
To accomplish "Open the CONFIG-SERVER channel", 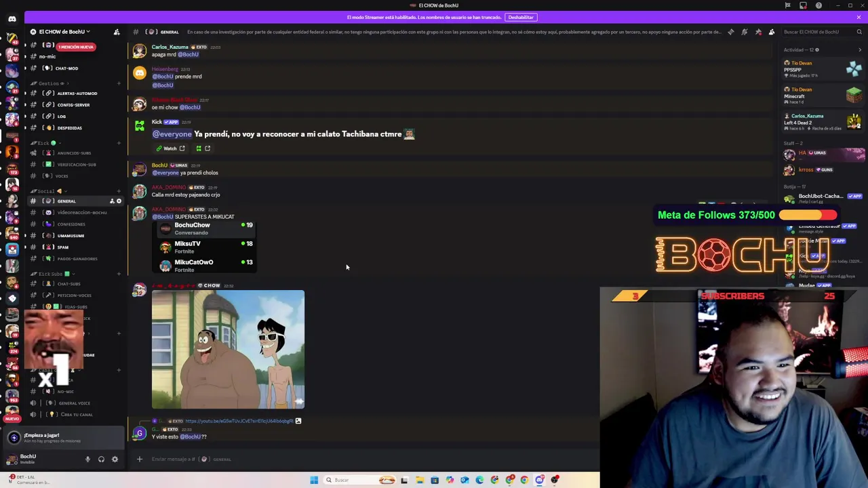I will point(75,105).
